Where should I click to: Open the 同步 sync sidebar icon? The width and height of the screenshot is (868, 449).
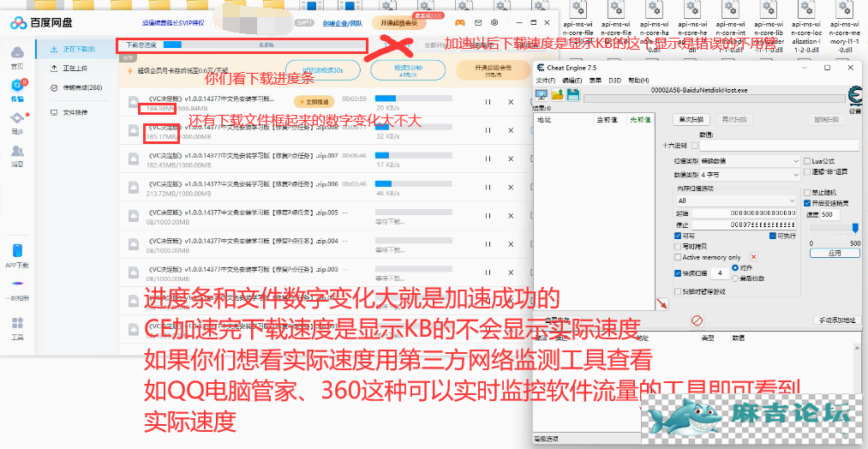click(18, 123)
